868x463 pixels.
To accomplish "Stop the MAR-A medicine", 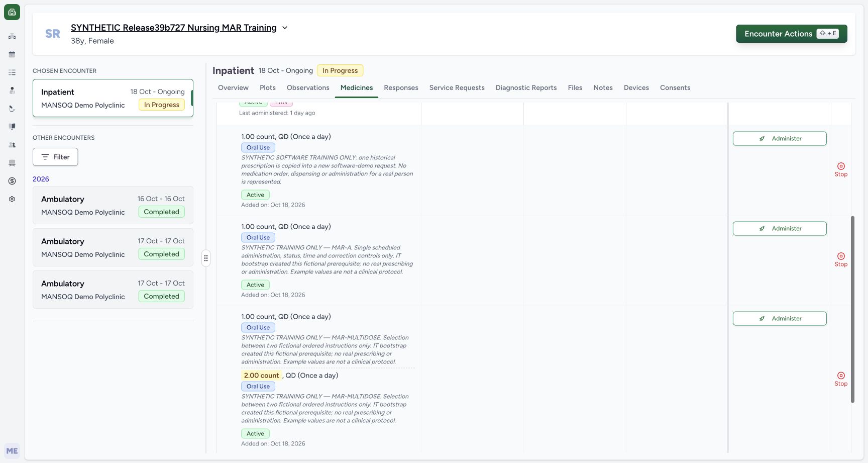I will coord(841,259).
